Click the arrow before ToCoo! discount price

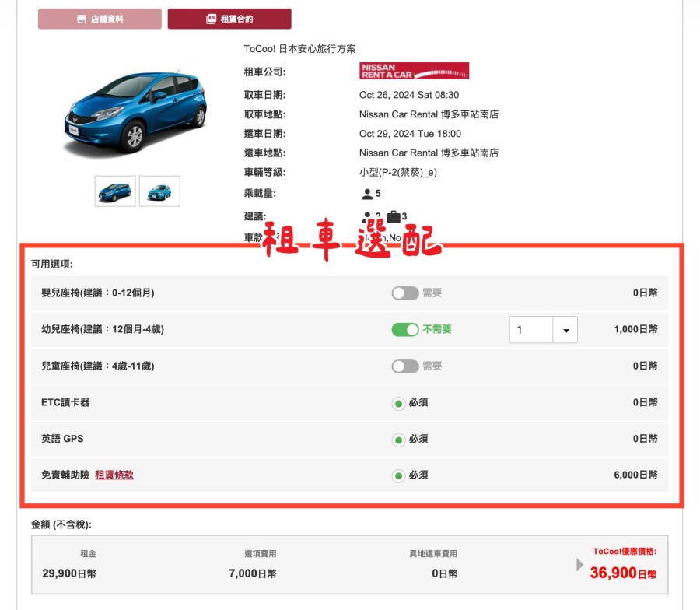point(579,564)
